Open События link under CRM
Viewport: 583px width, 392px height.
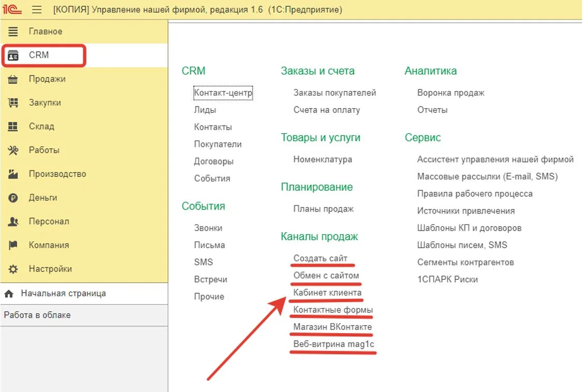click(x=212, y=178)
